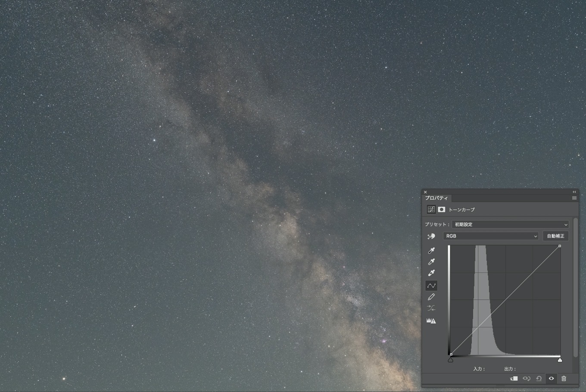Clip adjustment to layer below
The image size is (586, 392).
tap(514, 379)
